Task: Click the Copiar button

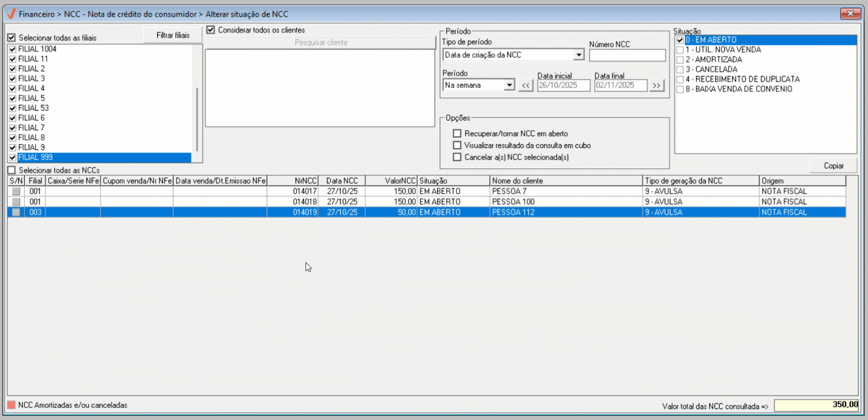Action: coord(833,166)
